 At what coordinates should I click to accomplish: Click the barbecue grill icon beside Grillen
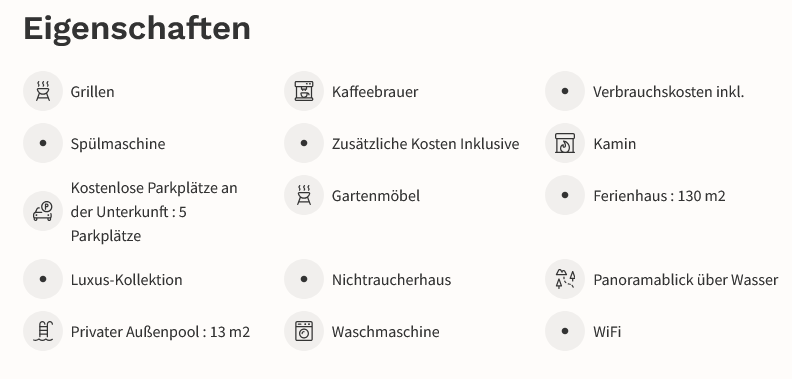(x=43, y=91)
